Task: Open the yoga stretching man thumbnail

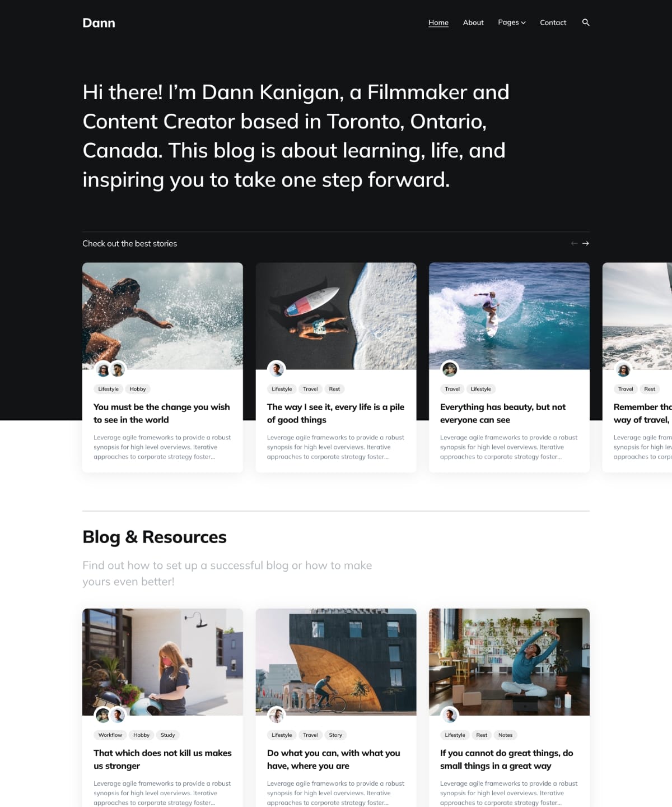Action: point(508,661)
